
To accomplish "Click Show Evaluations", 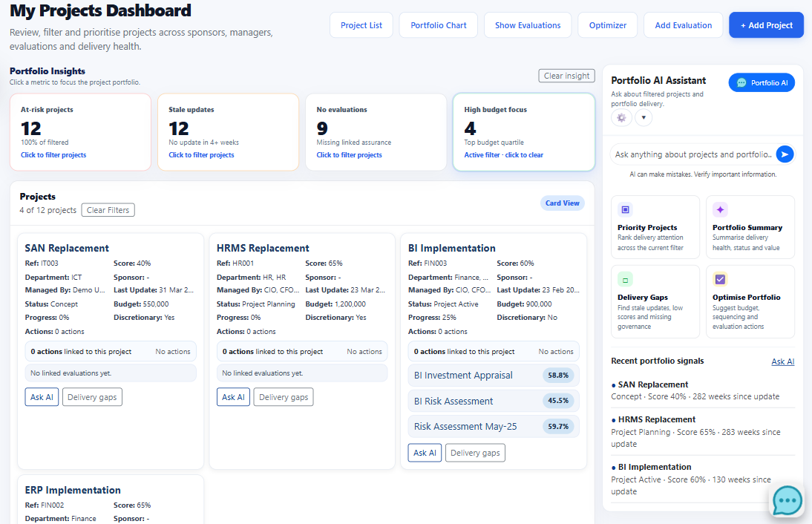I will click(528, 24).
